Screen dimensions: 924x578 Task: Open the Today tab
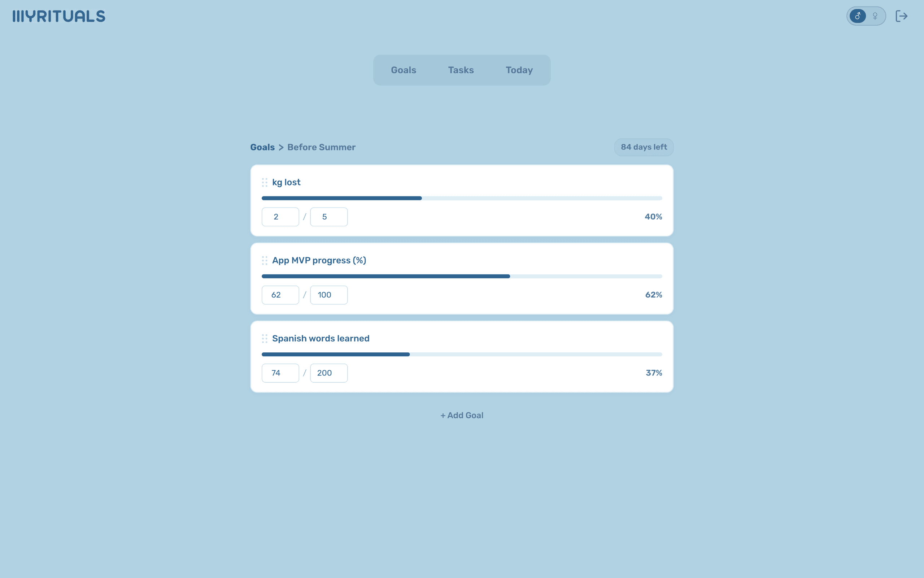coord(519,70)
